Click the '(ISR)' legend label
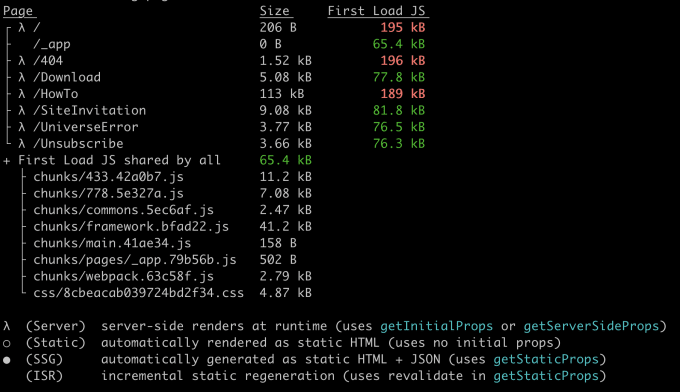The width and height of the screenshot is (680, 392). [44, 376]
